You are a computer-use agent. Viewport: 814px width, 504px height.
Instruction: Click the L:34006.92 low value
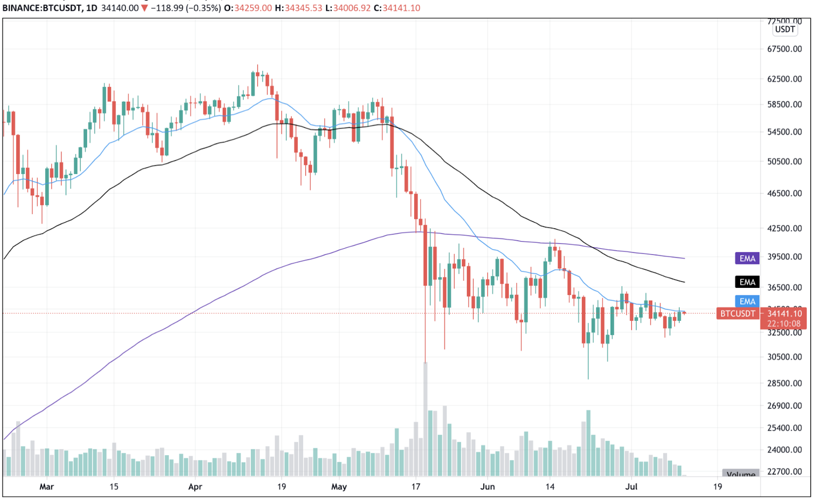(x=348, y=8)
